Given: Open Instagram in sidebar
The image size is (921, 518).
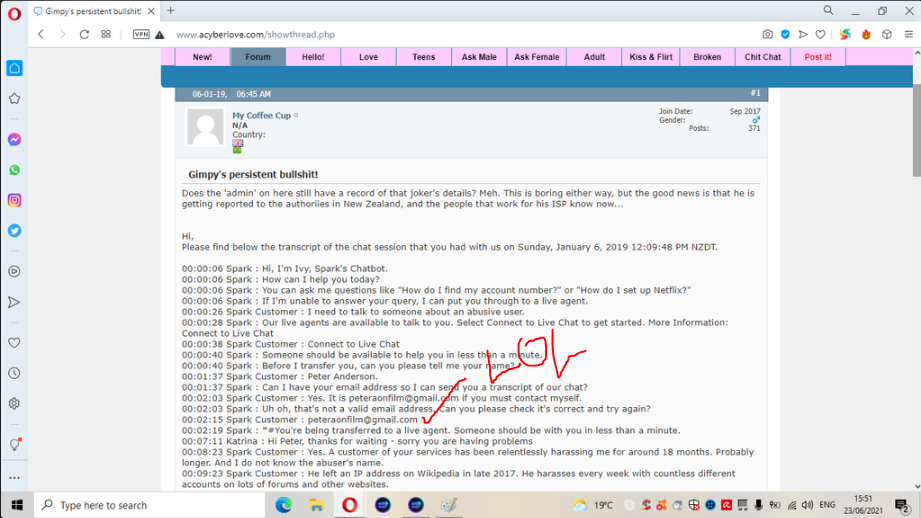Looking at the screenshot, I should 15,200.
